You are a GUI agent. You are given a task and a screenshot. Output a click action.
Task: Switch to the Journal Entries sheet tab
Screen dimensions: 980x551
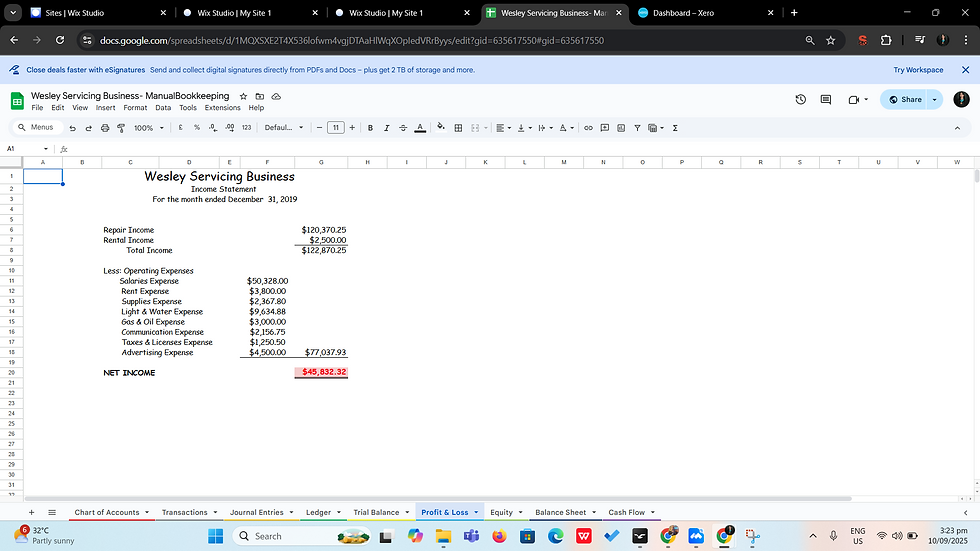[x=256, y=512]
